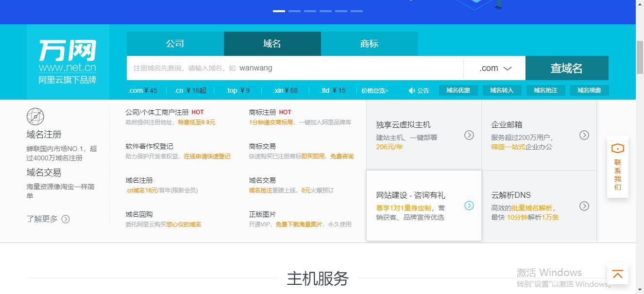
Task: Click the circled arrow beside 企业邮箱
Action: point(584,135)
